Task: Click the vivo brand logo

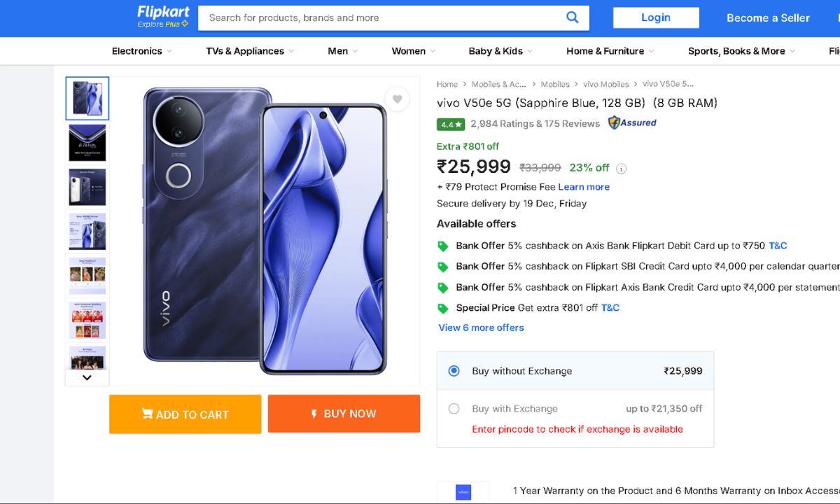Action: [463, 492]
